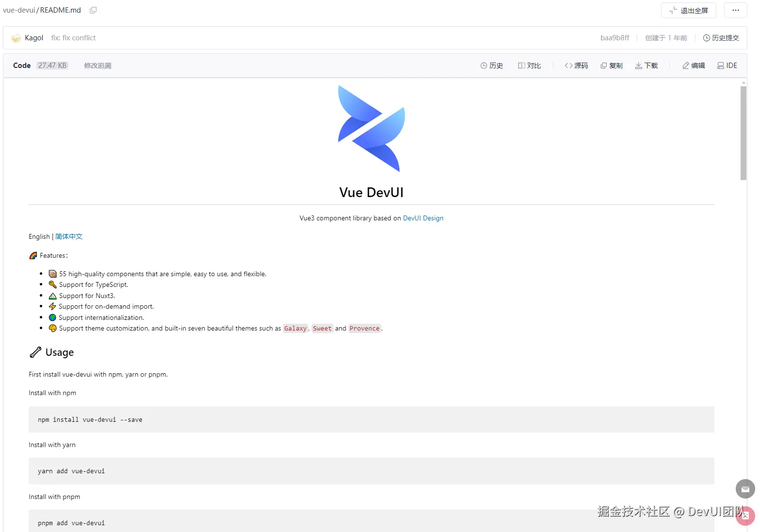The image size is (760, 532).
Task: Click the key emoji beside TypeScript
Action: tap(53, 285)
